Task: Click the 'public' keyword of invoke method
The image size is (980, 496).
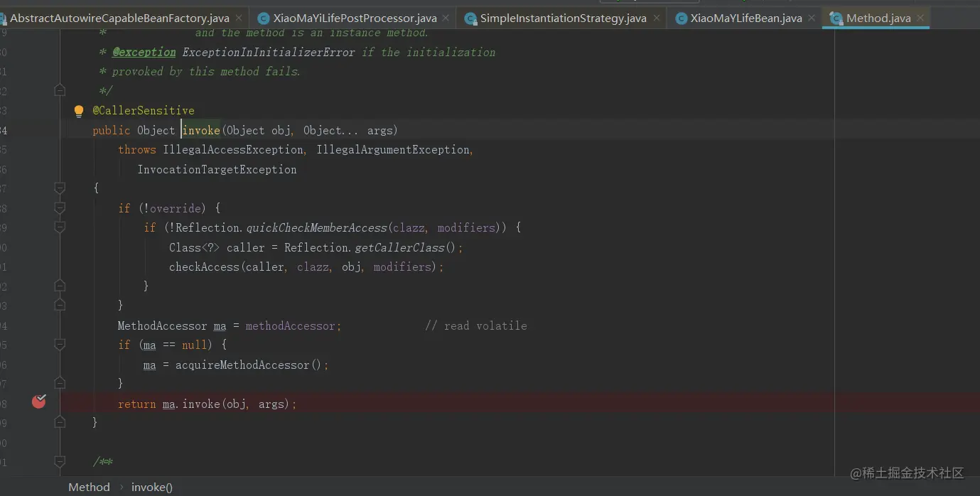Action: (112, 130)
